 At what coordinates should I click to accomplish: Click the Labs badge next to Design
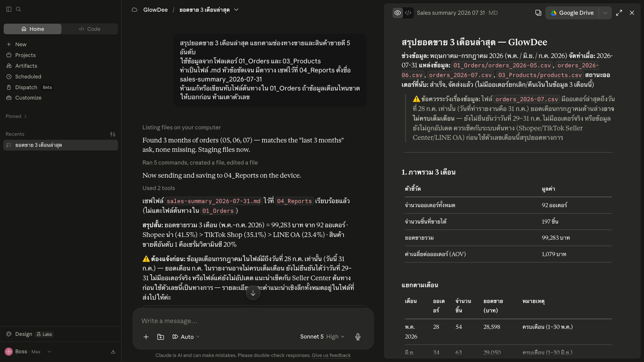pos(44,335)
